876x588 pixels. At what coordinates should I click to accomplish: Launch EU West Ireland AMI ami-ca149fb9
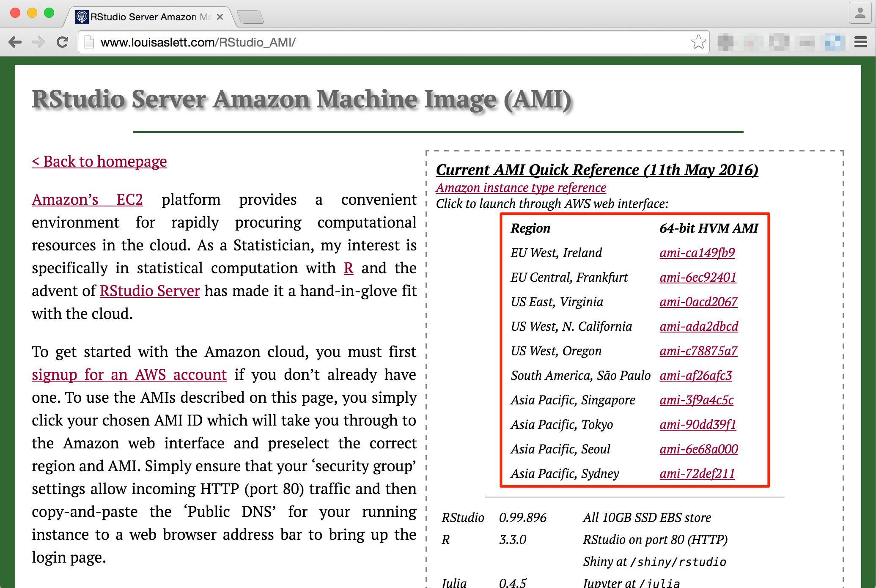pyautogui.click(x=697, y=253)
